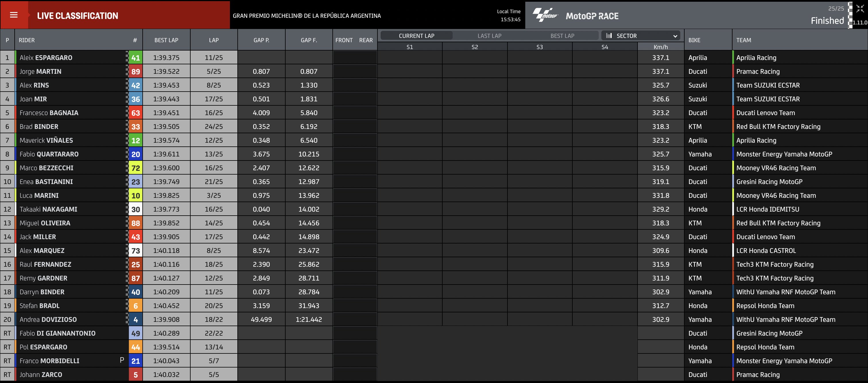This screenshot has height=383, width=868.
Task: Click number badge 30 of Nakagami
Action: [x=135, y=209]
